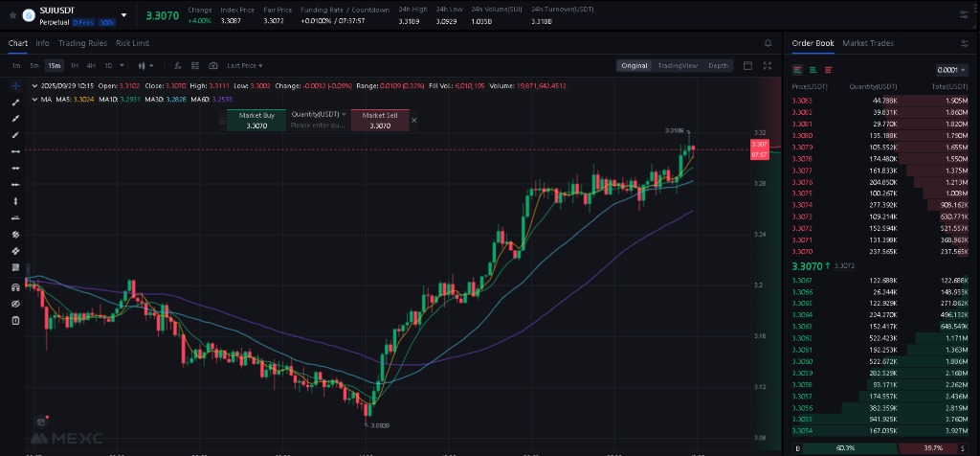Open the Trading Rules tab
Image resolution: width=980 pixels, height=456 pixels.
point(82,43)
